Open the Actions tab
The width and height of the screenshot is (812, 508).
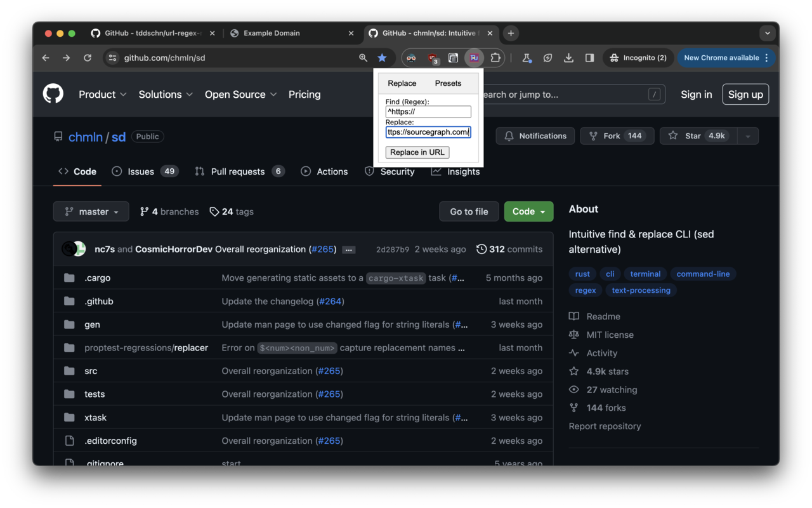pos(324,171)
